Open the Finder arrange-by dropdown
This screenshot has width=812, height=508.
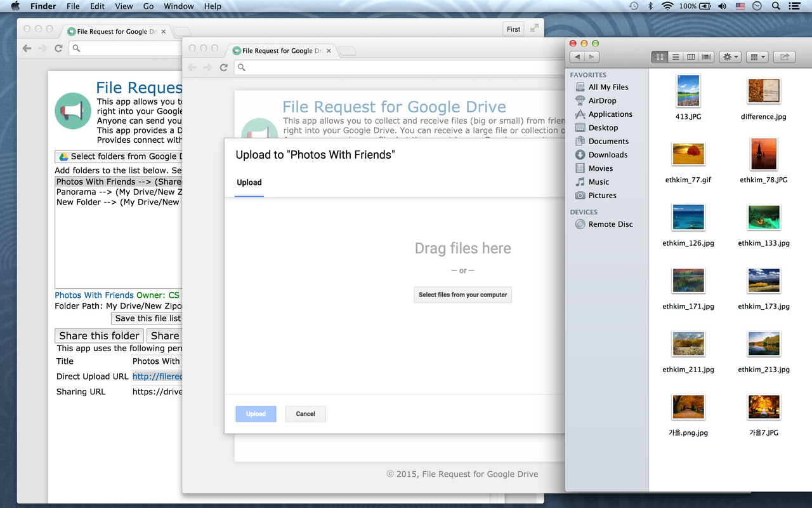coord(757,57)
